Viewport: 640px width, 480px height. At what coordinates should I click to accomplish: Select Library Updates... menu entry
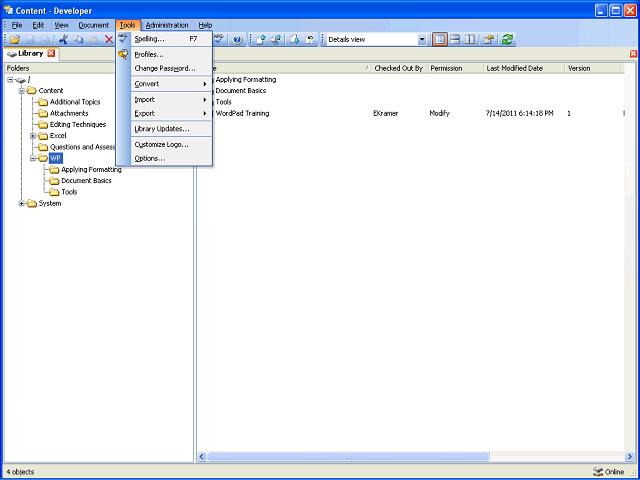point(171,129)
